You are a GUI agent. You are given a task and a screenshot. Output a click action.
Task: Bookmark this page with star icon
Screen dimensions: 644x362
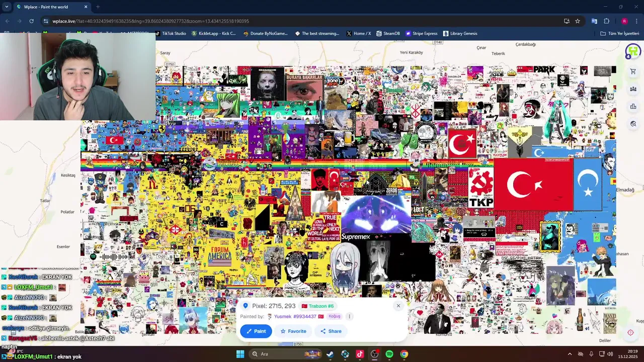[578, 21]
